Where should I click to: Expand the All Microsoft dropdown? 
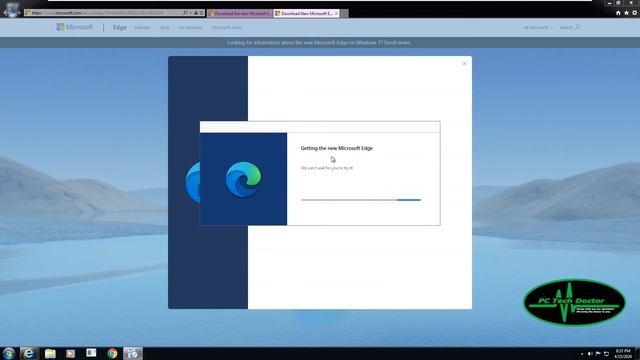pos(538,27)
